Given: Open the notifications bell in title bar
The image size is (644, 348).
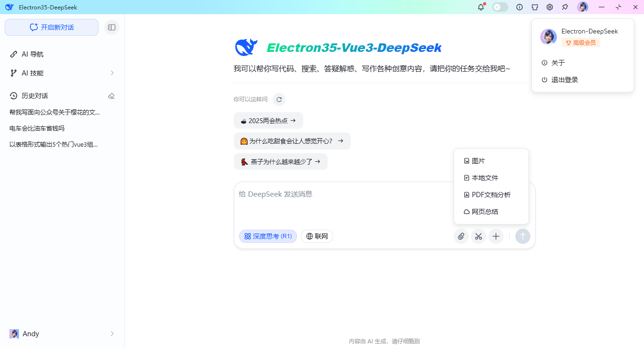Looking at the screenshot, I should pos(481,7).
